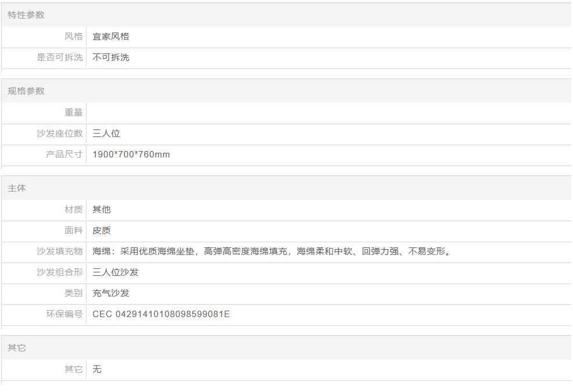Image resolution: width=573 pixels, height=392 pixels.
Task: Select the 不可拆洗 value text
Action: click(x=111, y=57)
